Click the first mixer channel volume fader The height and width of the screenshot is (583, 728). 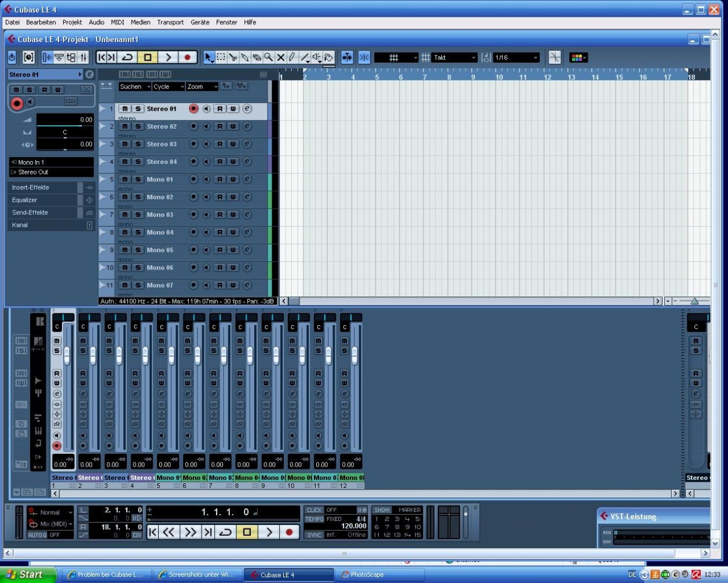pos(67,355)
